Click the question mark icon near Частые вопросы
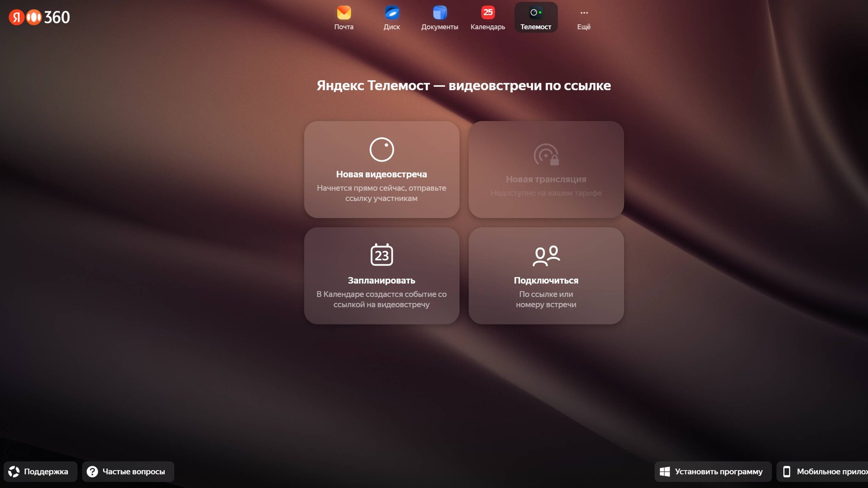 pos(94,471)
